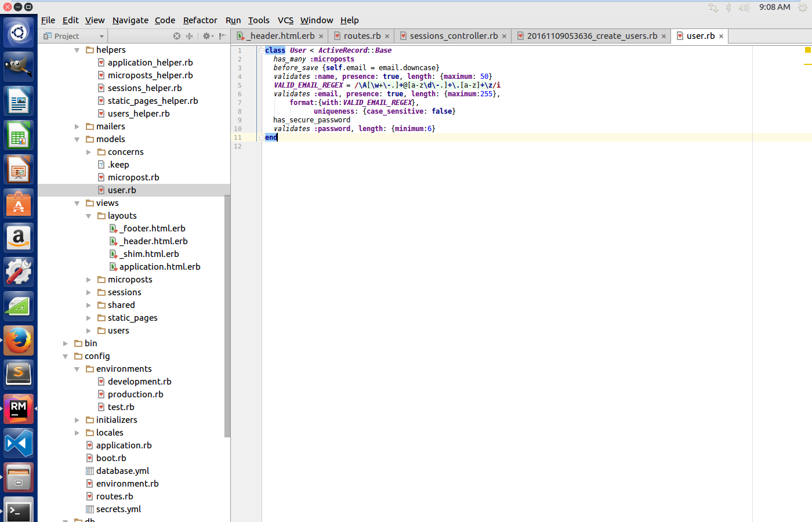The height and width of the screenshot is (522, 812).
Task: Open Ubuntu Software Center from the dock
Action: (x=19, y=204)
